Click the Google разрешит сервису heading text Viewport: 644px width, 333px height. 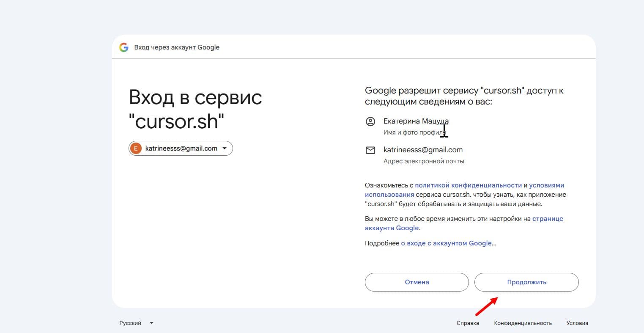[x=464, y=96]
